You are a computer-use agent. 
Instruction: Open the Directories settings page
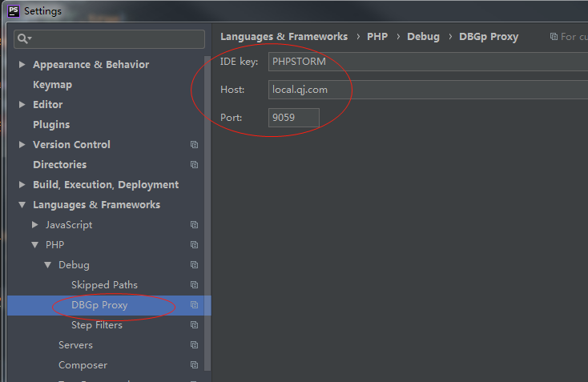(59, 164)
